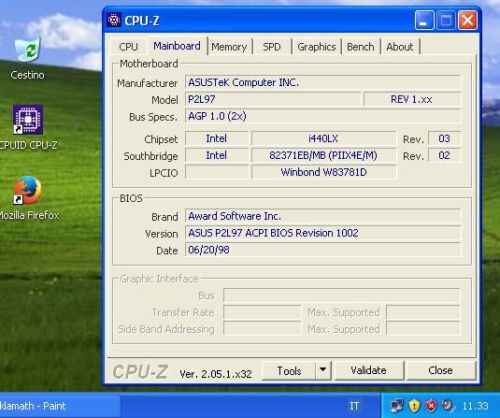500x418 pixels.
Task: Click the southbridge Rev. 02 value
Action: [444, 155]
